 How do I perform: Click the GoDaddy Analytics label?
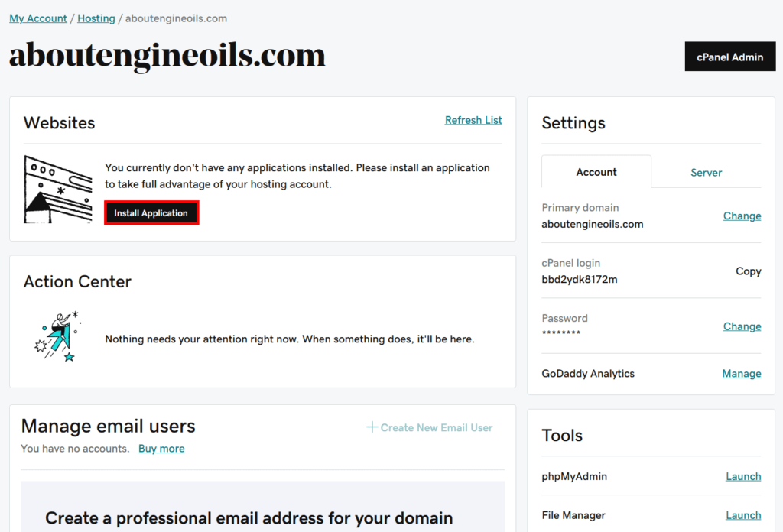pos(588,374)
